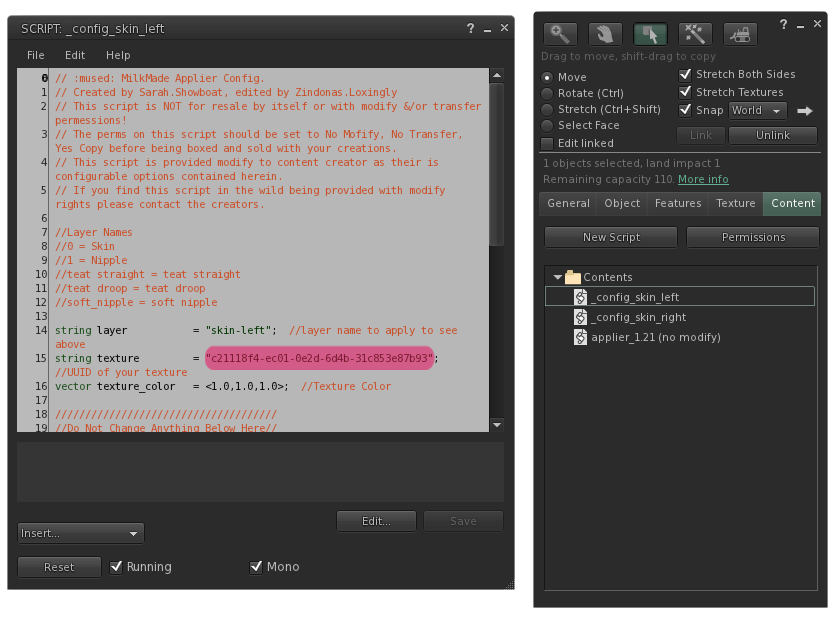
Task: Select the Move hand tool
Action: 605,35
